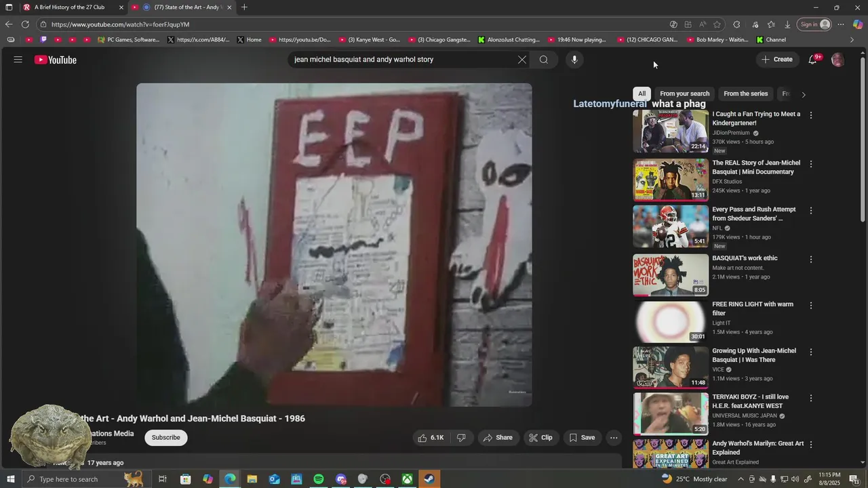Click the browser address bar URL

click(120, 24)
